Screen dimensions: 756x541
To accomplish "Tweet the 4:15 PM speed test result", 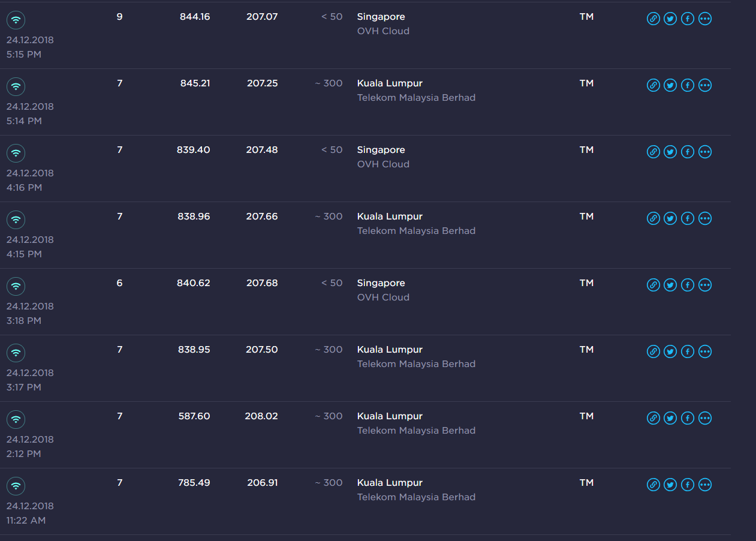I will (x=670, y=219).
